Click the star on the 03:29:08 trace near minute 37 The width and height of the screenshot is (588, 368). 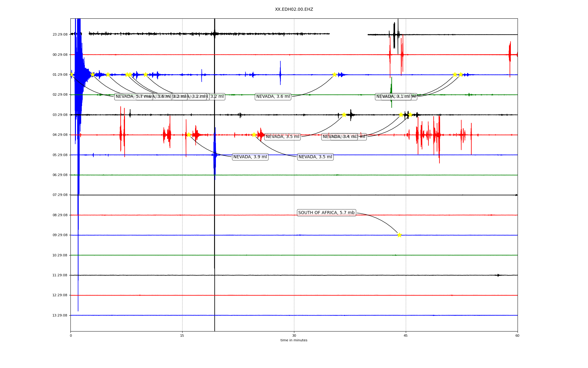[x=344, y=115]
